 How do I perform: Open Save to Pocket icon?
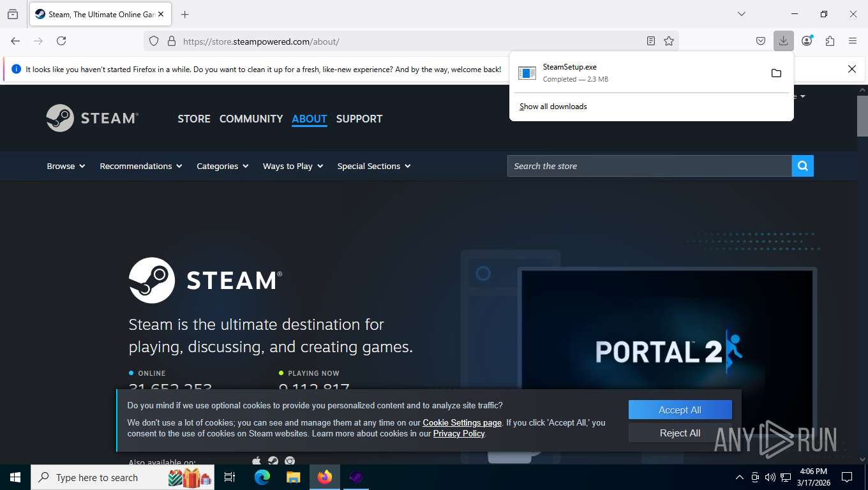click(761, 41)
